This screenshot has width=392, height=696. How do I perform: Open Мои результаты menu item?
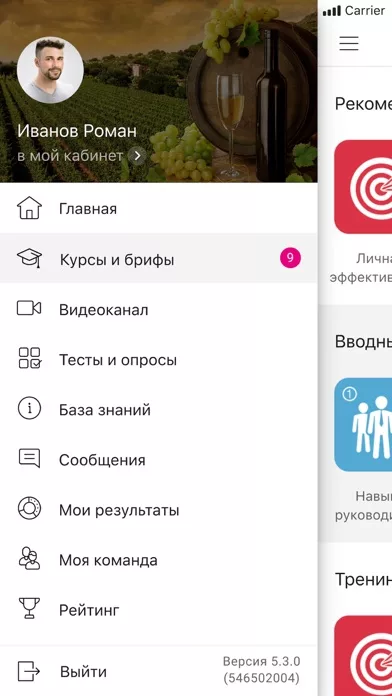point(158,509)
